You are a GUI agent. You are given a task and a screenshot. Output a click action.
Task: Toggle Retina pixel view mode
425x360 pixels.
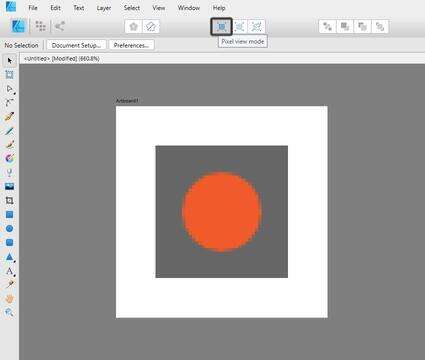coord(239,26)
